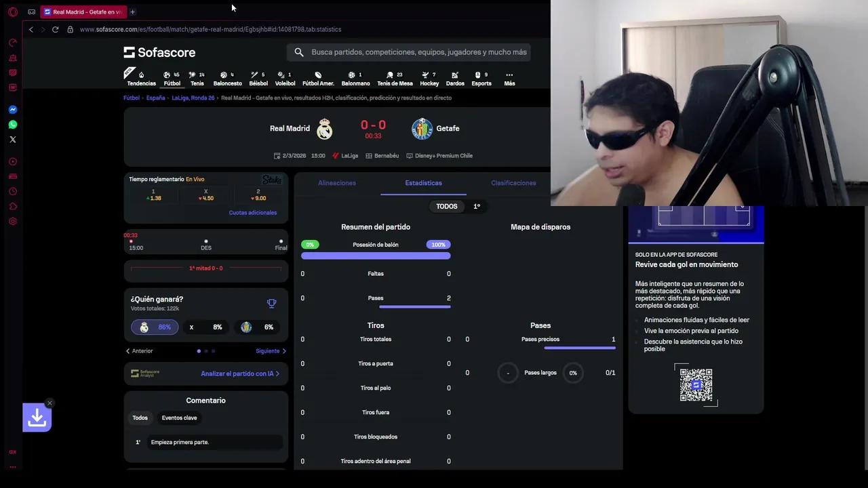This screenshot has width=868, height=488.
Task: Focus the Sofascore search field
Action: click(x=410, y=52)
